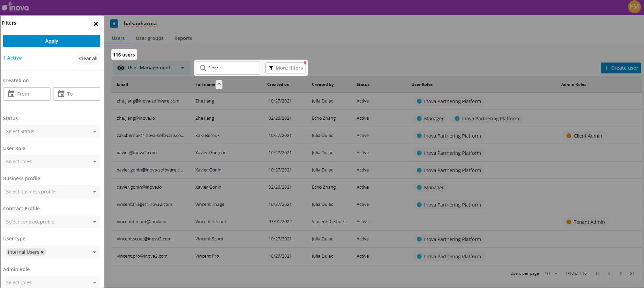Open xavier@inova2.com user row
The image size is (644, 288).
376,153
